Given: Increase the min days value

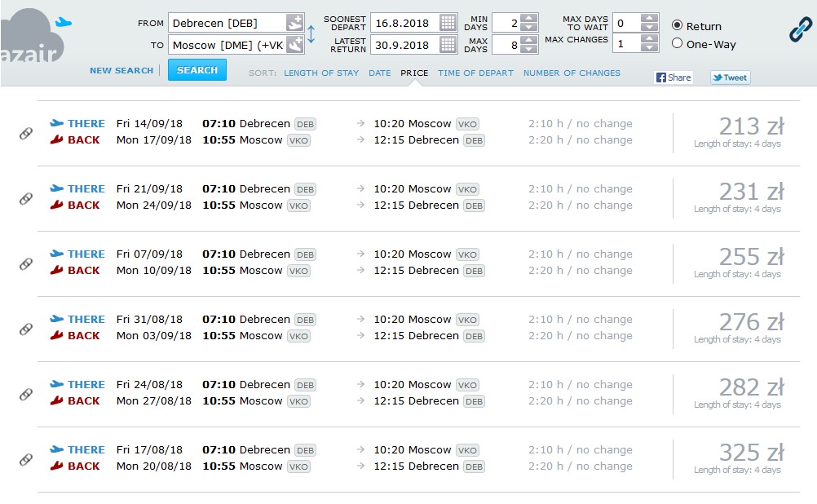Looking at the screenshot, I should (529, 18).
